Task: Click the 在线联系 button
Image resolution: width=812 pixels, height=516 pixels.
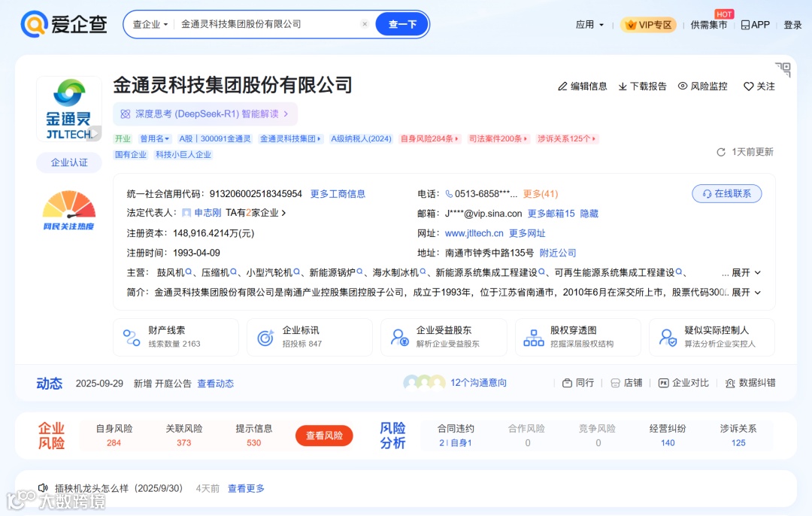Action: pyautogui.click(x=726, y=194)
